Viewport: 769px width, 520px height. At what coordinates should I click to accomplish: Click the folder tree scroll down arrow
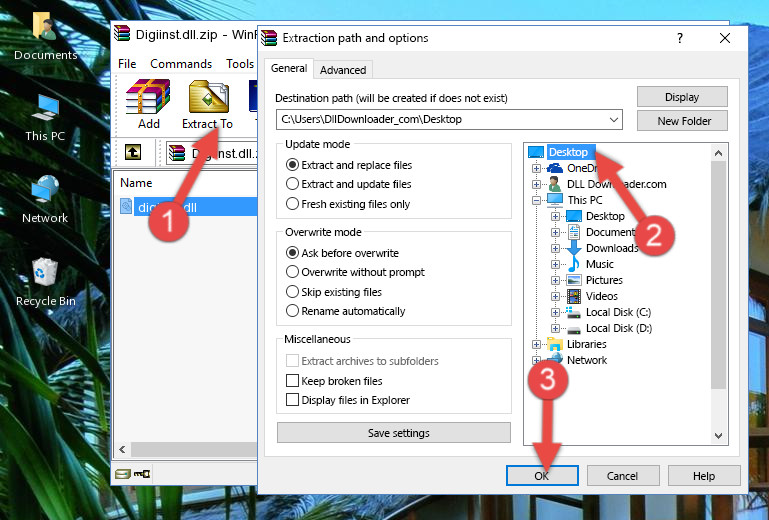[x=718, y=436]
